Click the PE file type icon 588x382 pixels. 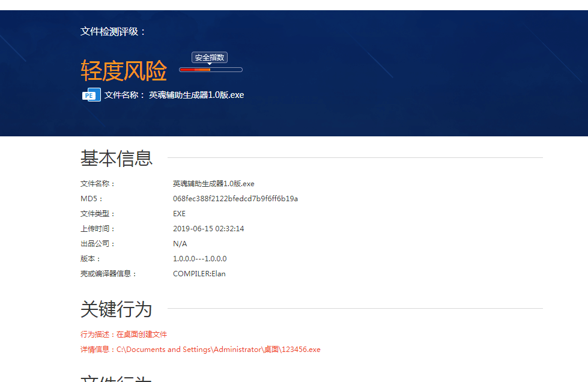[x=91, y=95]
